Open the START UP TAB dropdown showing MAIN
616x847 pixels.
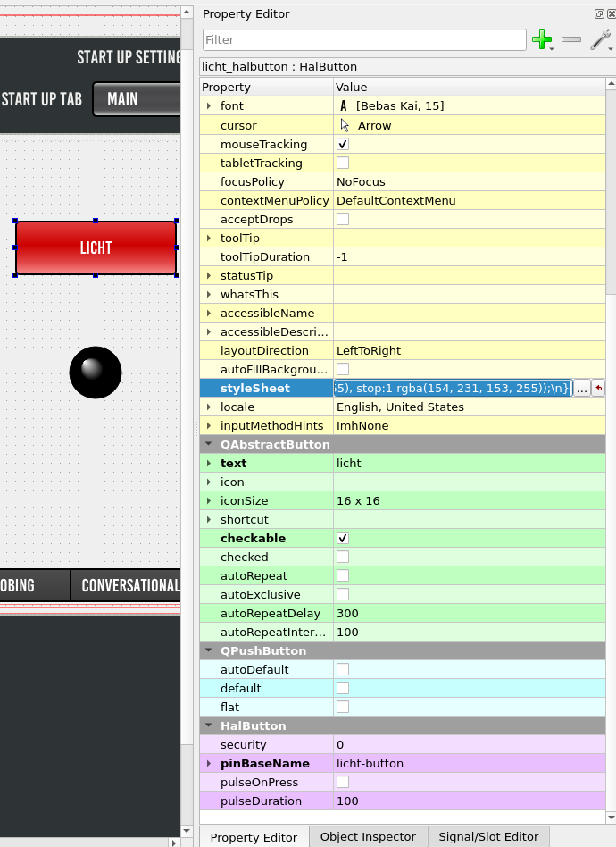136,99
